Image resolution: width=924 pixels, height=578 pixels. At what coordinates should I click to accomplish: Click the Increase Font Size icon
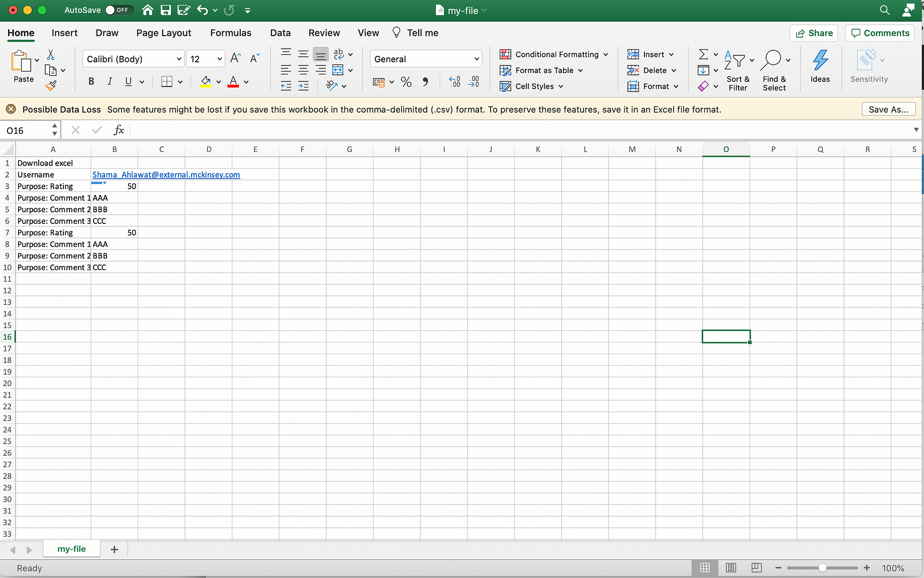[235, 58]
